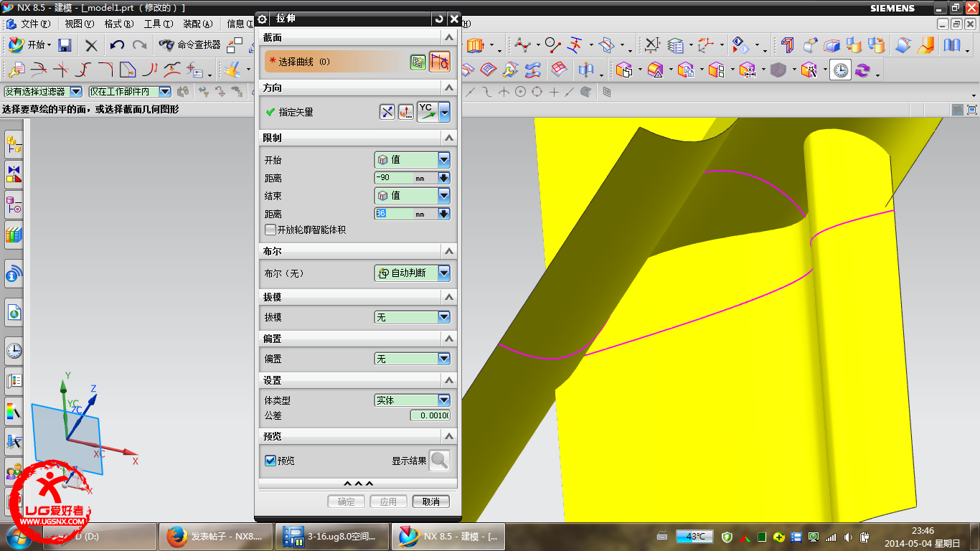Collapse the 布尔 section
This screenshot has height=551, width=980.
(x=449, y=251)
